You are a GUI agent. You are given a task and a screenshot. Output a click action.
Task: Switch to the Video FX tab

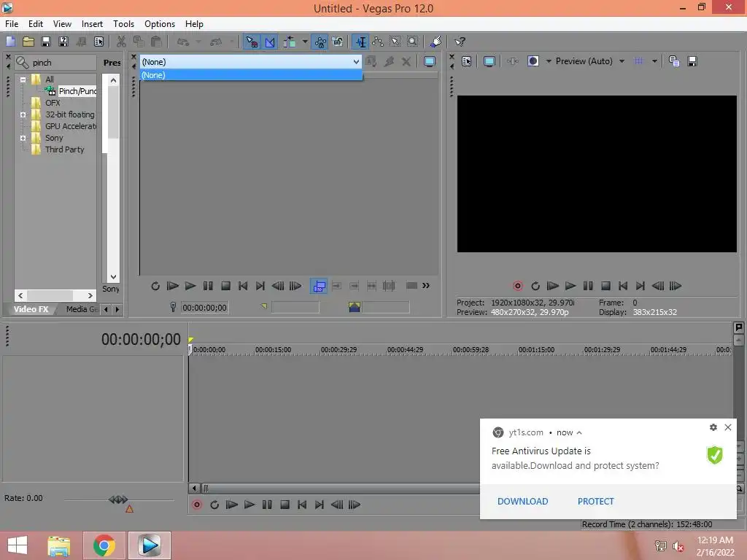point(31,309)
